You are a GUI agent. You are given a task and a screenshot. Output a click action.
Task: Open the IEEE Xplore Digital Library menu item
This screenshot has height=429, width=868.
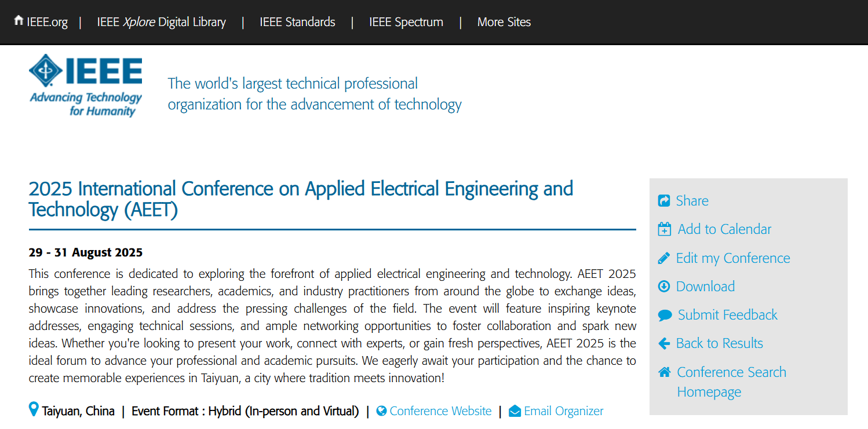[x=161, y=22]
